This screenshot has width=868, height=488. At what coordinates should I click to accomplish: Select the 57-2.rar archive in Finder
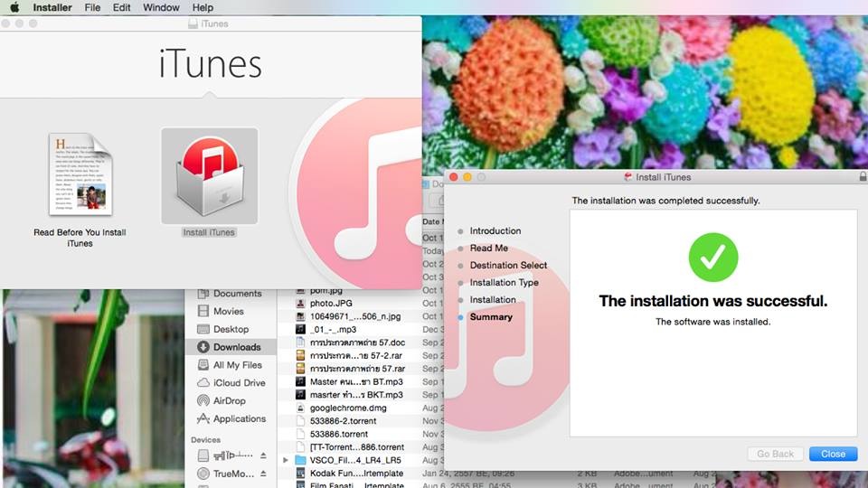pos(356,356)
